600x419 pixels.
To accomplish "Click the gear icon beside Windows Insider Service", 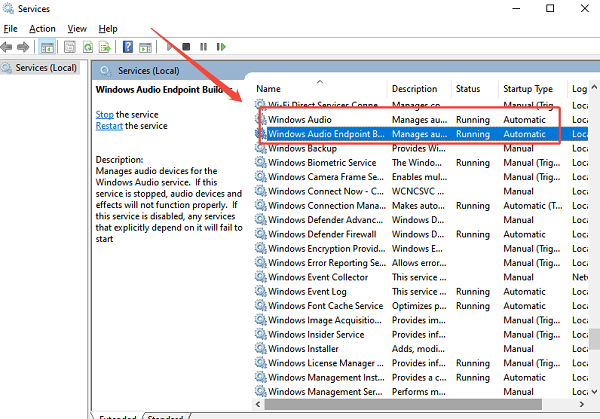I will 261,334.
